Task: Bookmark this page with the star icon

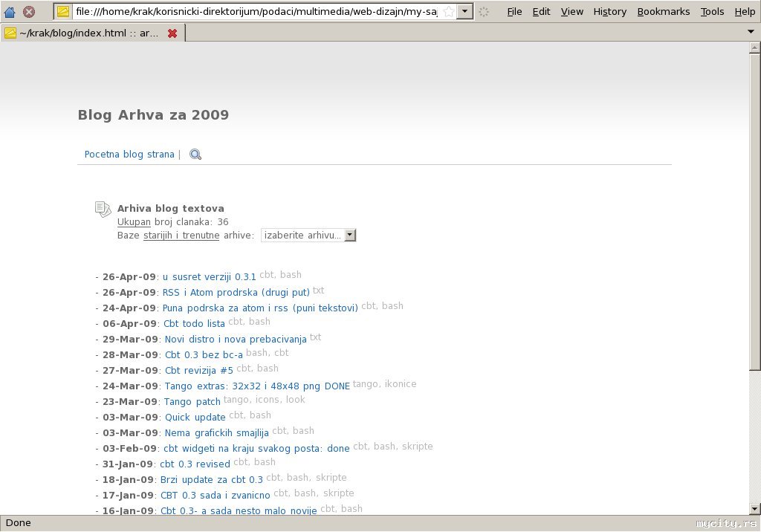Action: 449,12
